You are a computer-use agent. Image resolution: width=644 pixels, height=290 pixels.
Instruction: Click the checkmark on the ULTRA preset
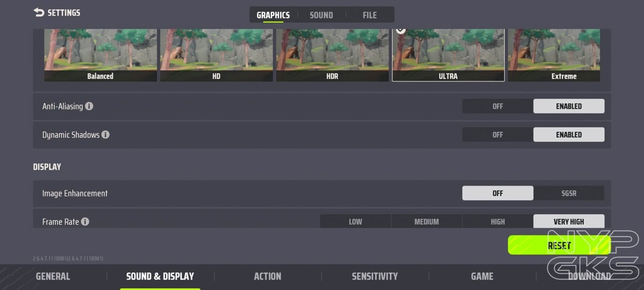point(400,30)
